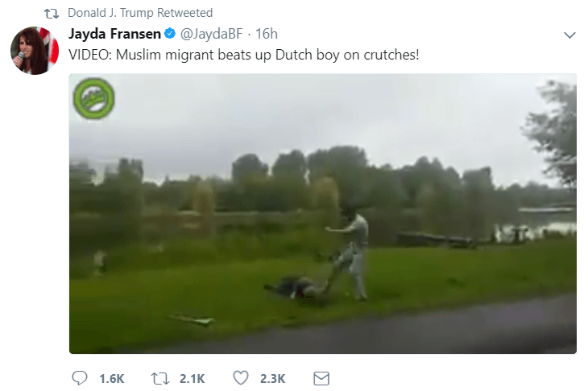The width and height of the screenshot is (588, 391).
Task: Like the tweet with the heart icon
Action: coord(241,378)
